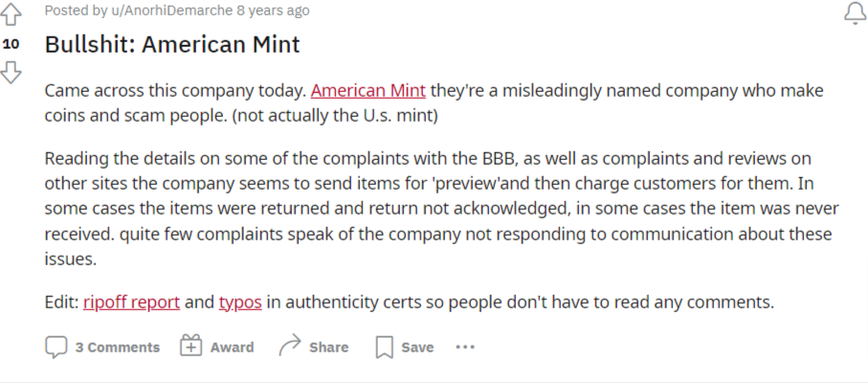
Task: Click the bookmark Save icon
Action: pyautogui.click(x=384, y=348)
